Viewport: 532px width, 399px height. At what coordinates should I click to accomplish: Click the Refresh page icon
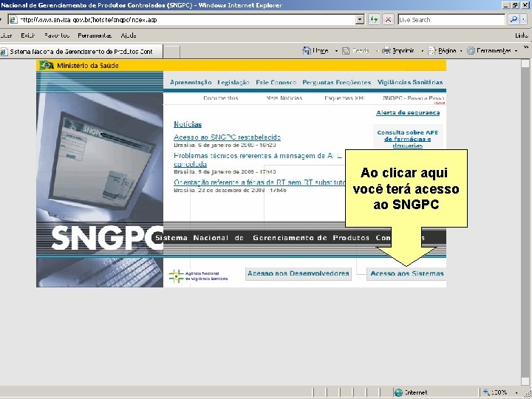click(x=374, y=20)
